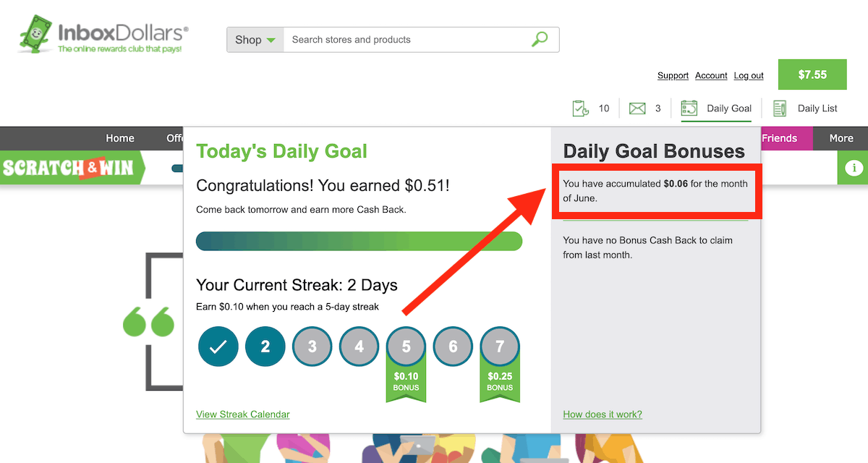Screen dimensions: 868x463
Task: Select day 7 with the $0.25 bonus ribbon
Action: tap(500, 346)
